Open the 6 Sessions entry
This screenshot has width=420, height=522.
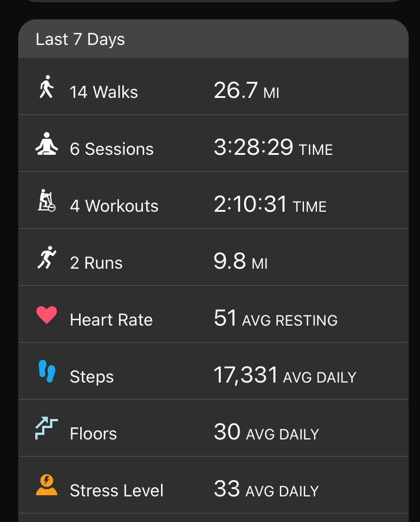pyautogui.click(x=213, y=143)
